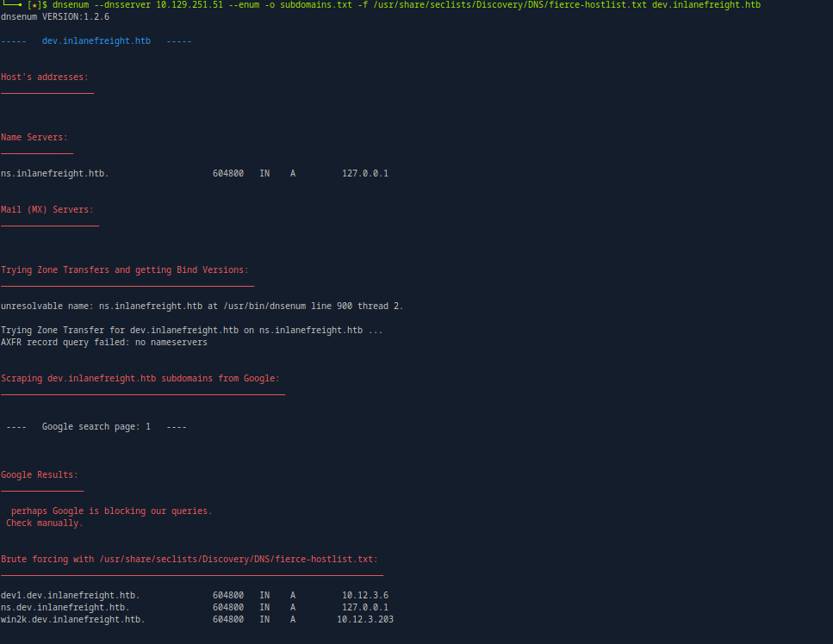Image resolution: width=833 pixels, height=644 pixels.
Task: Select the Host's addresses heading
Action: coord(45,77)
